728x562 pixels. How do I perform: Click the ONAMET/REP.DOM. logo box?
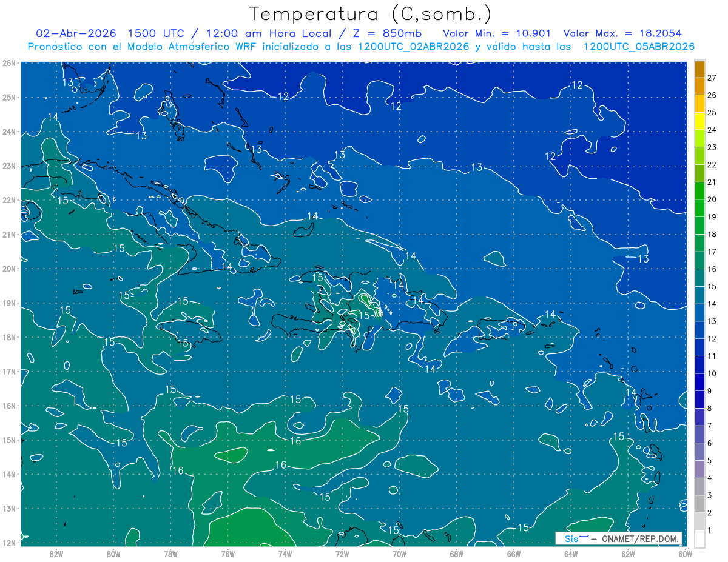[619, 538]
